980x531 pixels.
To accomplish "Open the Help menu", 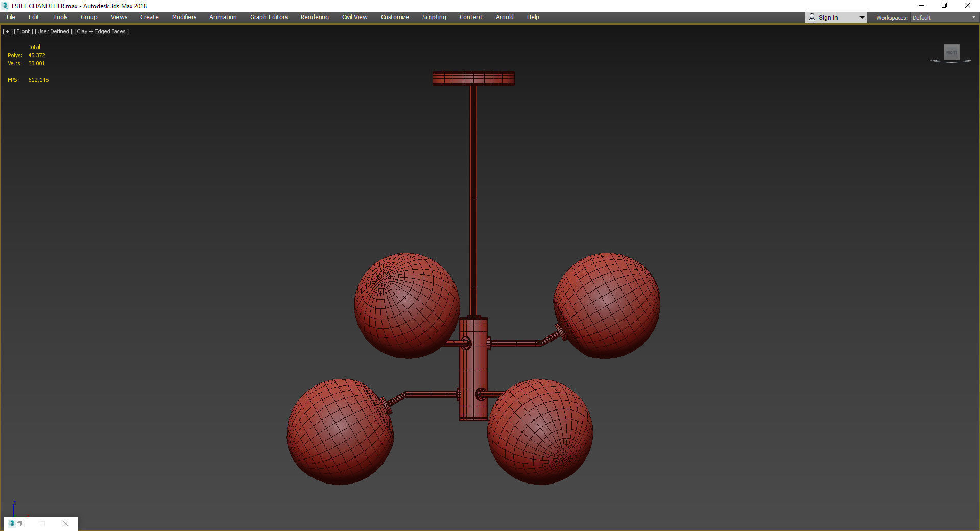I will click(x=533, y=17).
